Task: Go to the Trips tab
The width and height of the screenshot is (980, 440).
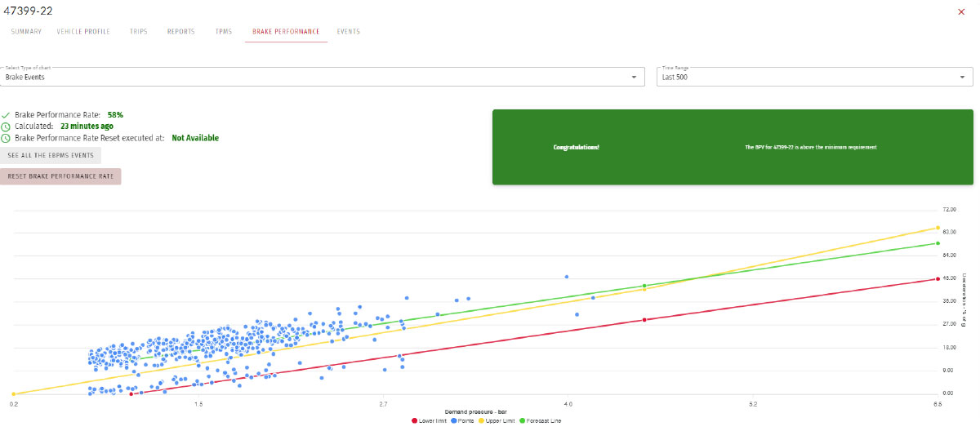Action: (x=138, y=32)
